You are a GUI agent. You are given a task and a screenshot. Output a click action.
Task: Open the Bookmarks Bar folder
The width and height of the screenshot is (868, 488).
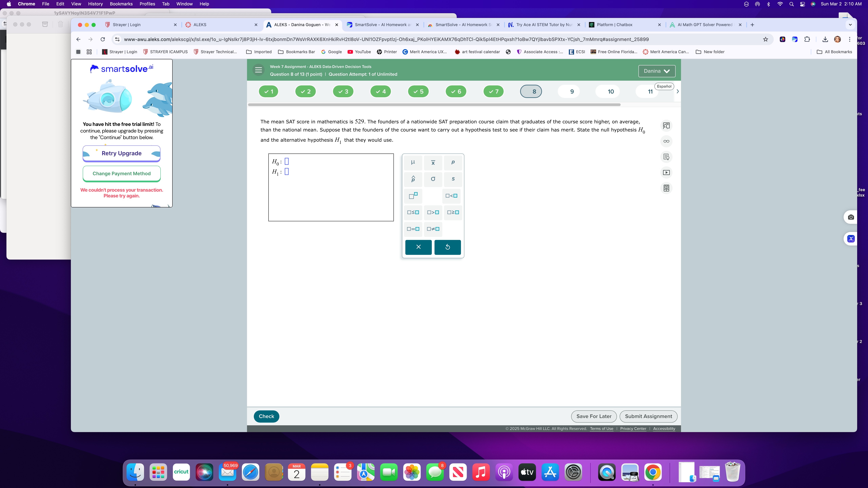297,52
